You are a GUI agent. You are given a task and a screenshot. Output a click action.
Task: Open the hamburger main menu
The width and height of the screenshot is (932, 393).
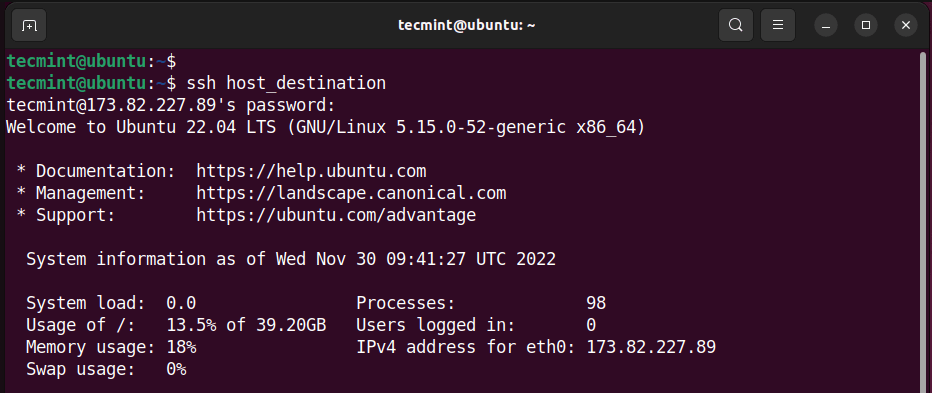pyautogui.click(x=777, y=26)
